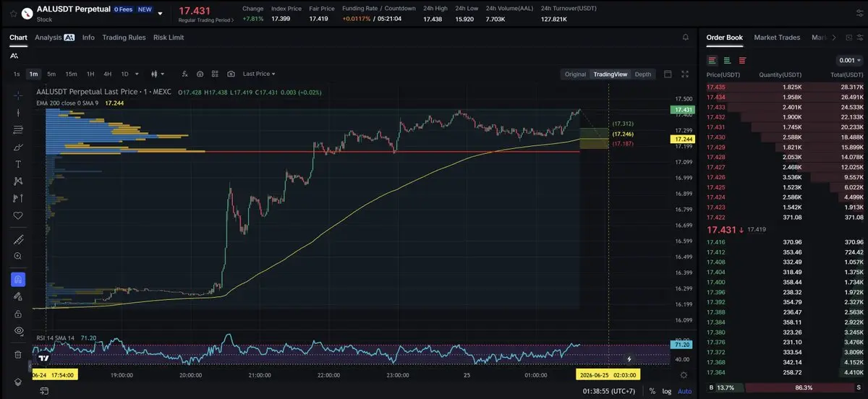Image resolution: width=868 pixels, height=399 pixels.
Task: Enter fullscreen chart mode
Action: (x=686, y=74)
